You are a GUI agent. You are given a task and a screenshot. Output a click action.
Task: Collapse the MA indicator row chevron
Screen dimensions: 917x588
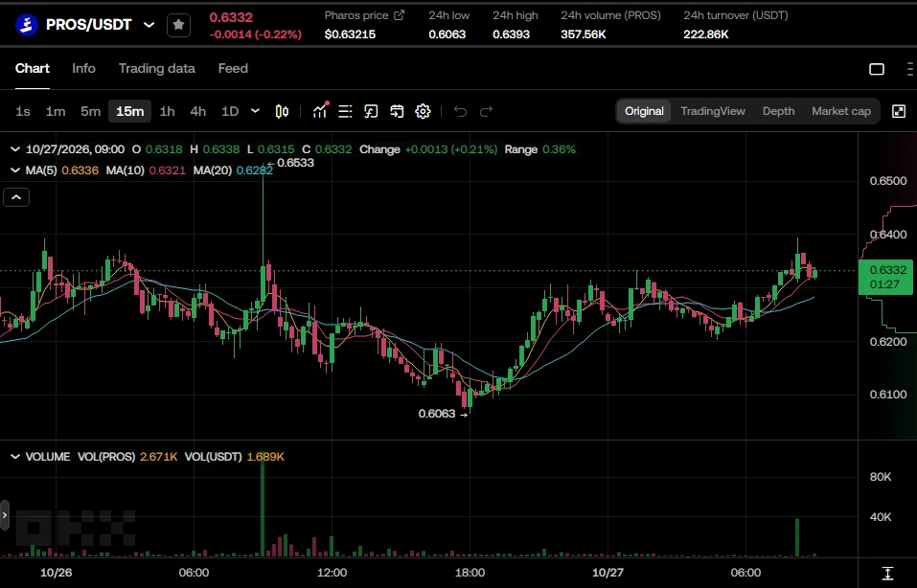(x=15, y=170)
